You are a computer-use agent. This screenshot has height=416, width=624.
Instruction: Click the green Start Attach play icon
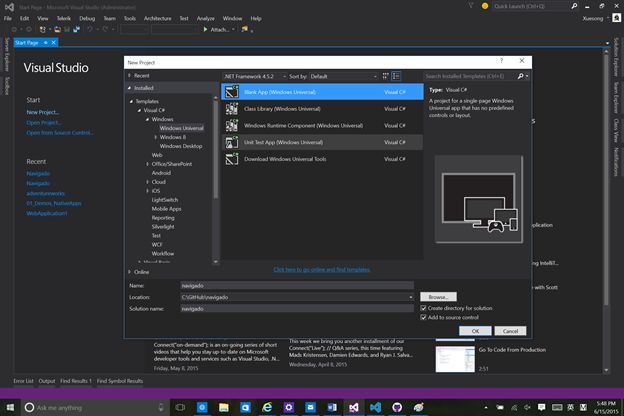coord(205,29)
